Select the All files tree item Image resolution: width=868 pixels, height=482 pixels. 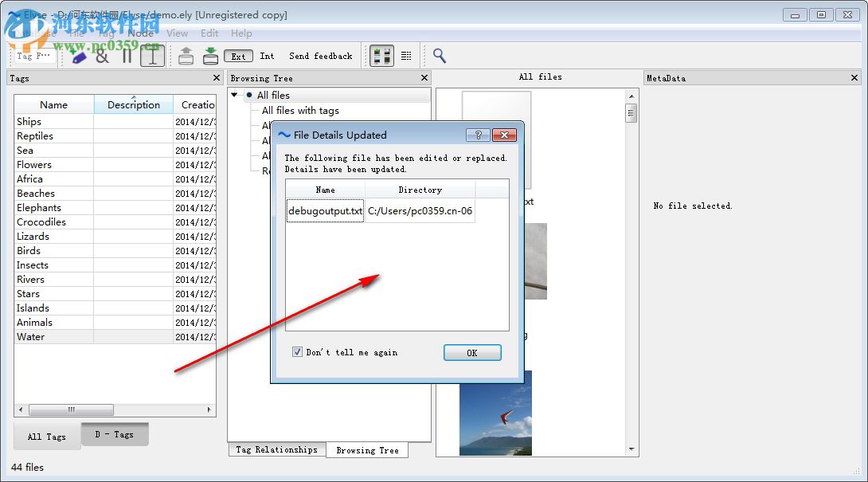point(273,96)
